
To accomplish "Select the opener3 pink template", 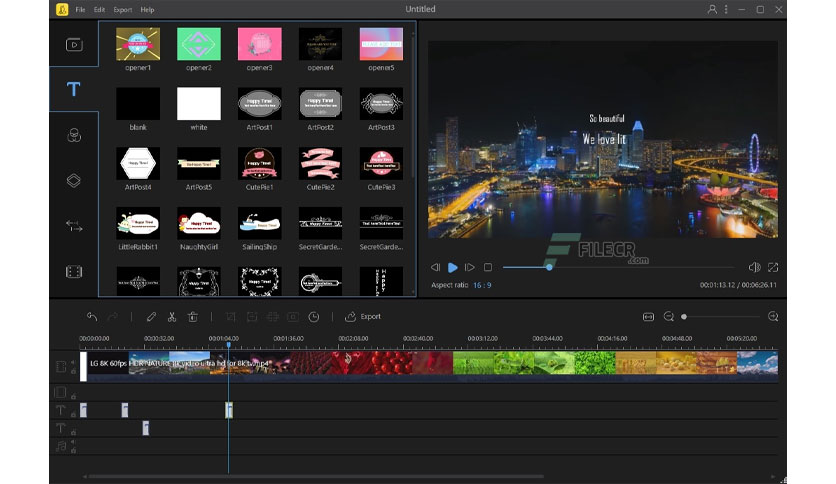I will coord(260,44).
